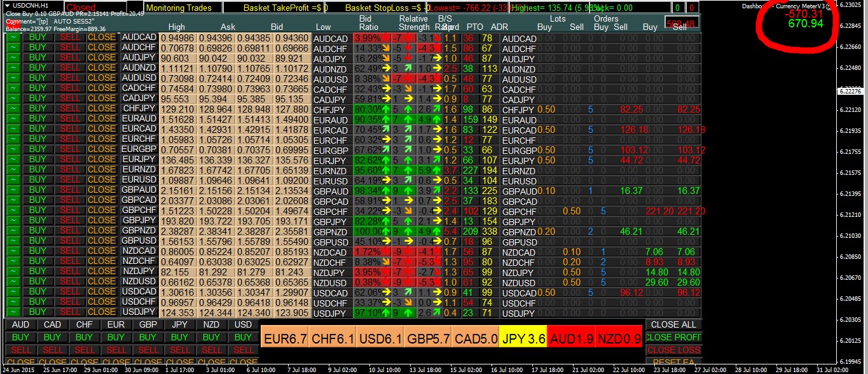Click CLOSE in the EURGBP row
868x374 pixels.
[102, 149]
